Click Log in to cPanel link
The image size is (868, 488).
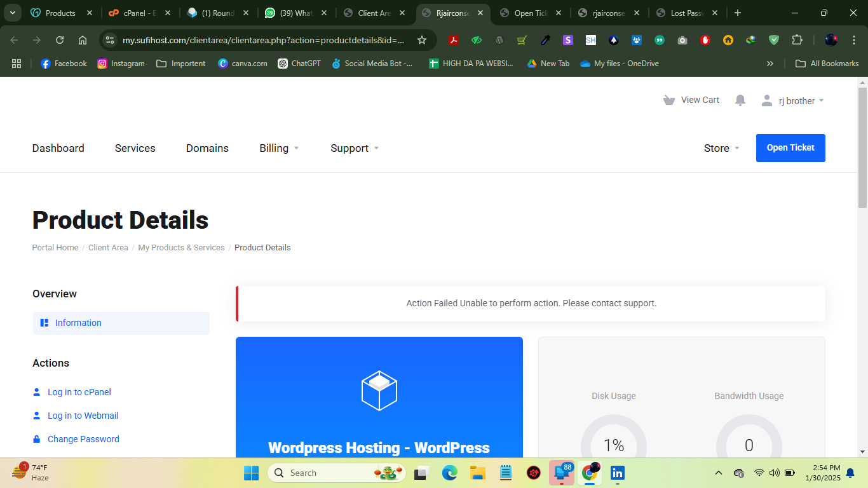pyautogui.click(x=79, y=392)
